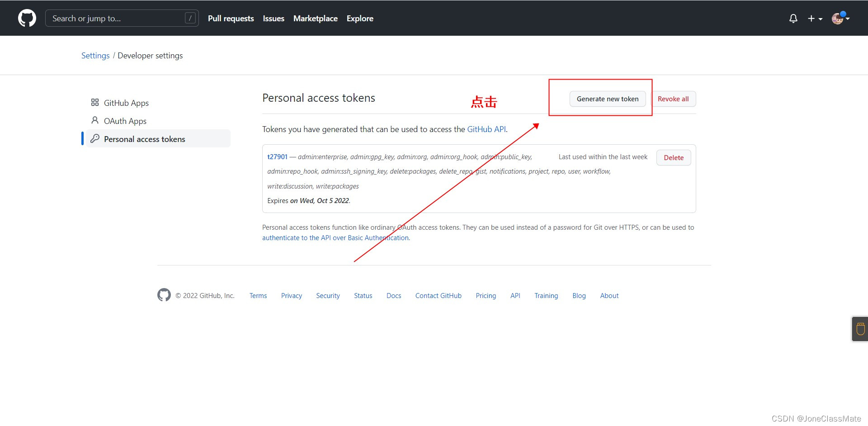Go to Marketplace in the top navigation
The image size is (868, 426).
click(316, 19)
